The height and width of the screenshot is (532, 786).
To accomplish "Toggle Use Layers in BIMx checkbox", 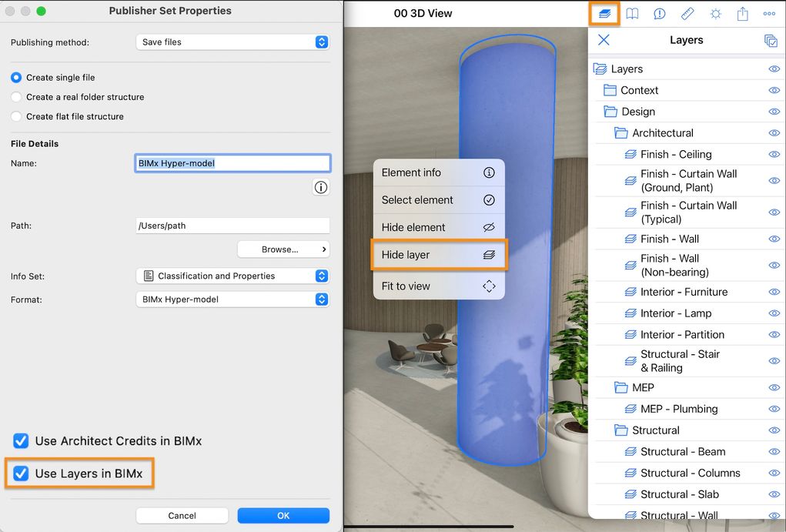I will (x=21, y=473).
